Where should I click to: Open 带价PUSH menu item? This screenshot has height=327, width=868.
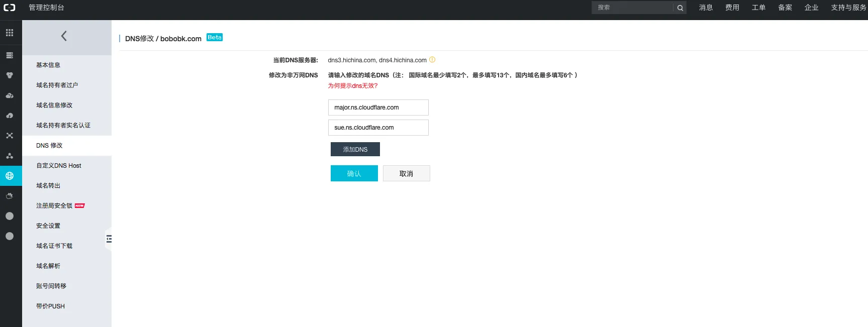(67, 306)
